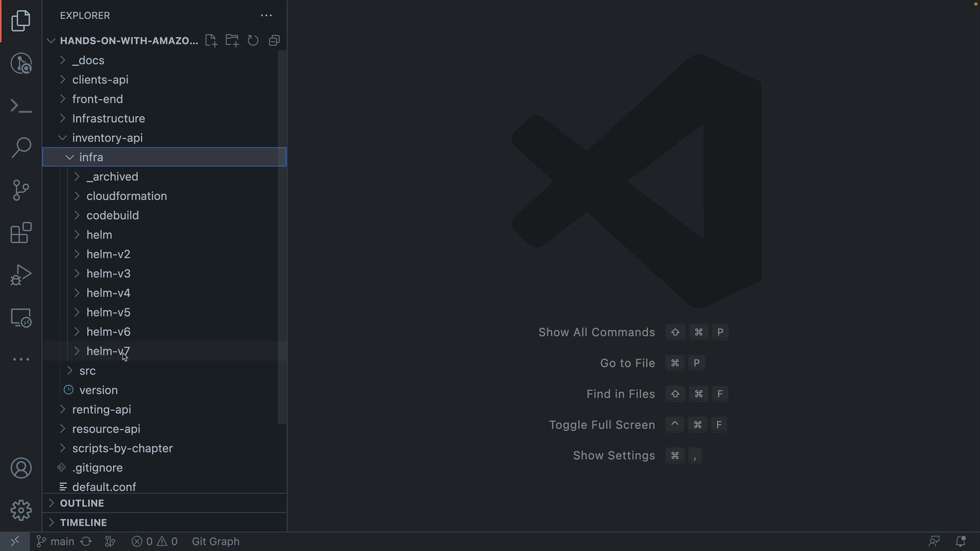This screenshot has height=551, width=980.
Task: Open the additional views ellipsis in the activity bar
Action: coord(21,360)
